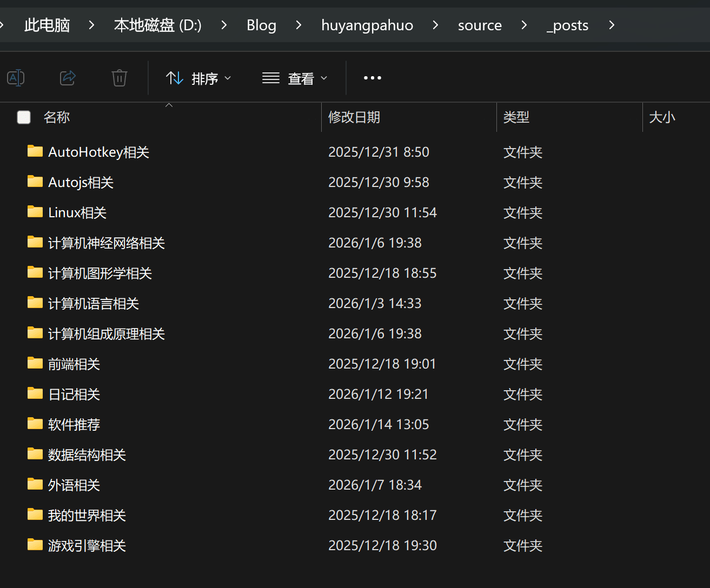Image resolution: width=710 pixels, height=588 pixels.
Task: Click the 日记相关 folder icon
Action: (x=35, y=393)
